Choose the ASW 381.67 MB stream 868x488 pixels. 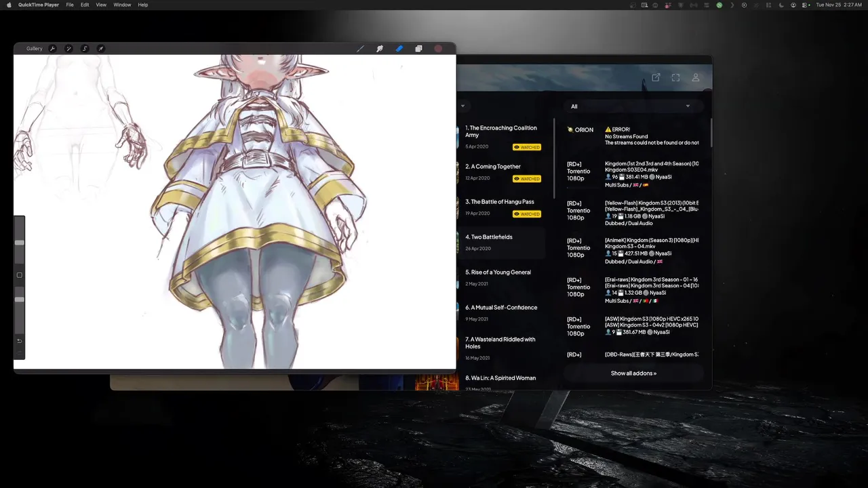coord(632,326)
